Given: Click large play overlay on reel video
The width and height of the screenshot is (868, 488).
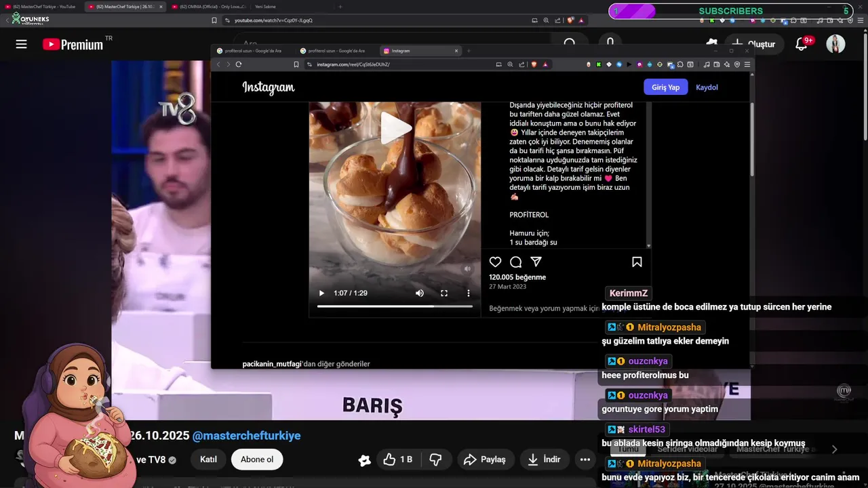Looking at the screenshot, I should [x=395, y=127].
